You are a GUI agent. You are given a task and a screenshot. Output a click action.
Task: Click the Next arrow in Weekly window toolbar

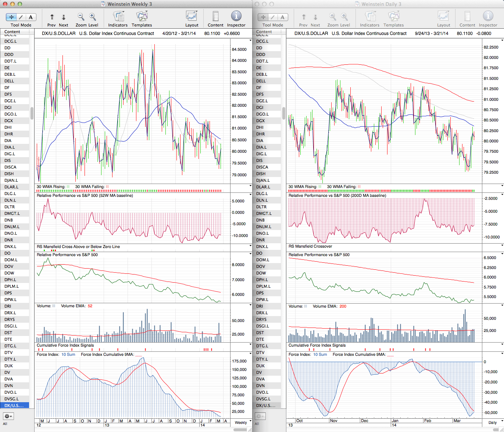pyautogui.click(x=64, y=17)
